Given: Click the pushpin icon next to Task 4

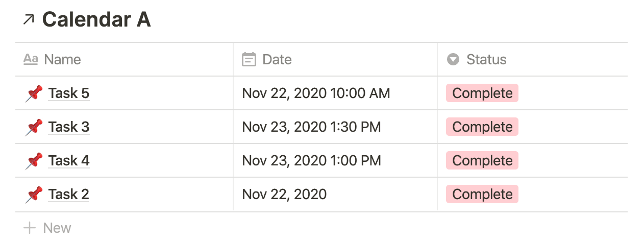Looking at the screenshot, I should 34,161.
